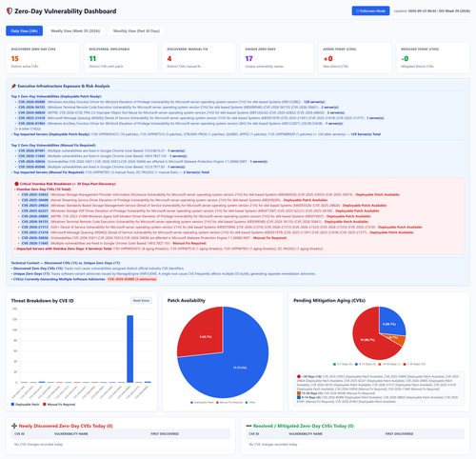Click the Reset Zoom button on Threat Breakdown chart
476x459 pixels.
141,300
